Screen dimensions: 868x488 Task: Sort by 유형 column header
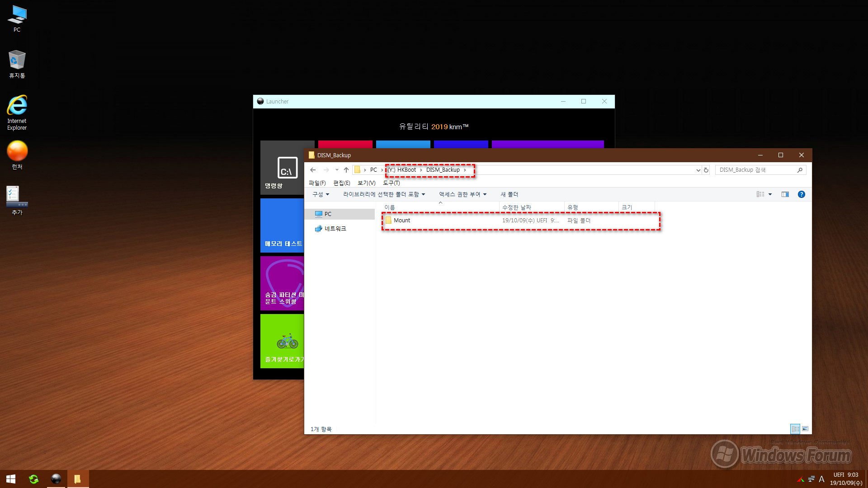click(591, 207)
